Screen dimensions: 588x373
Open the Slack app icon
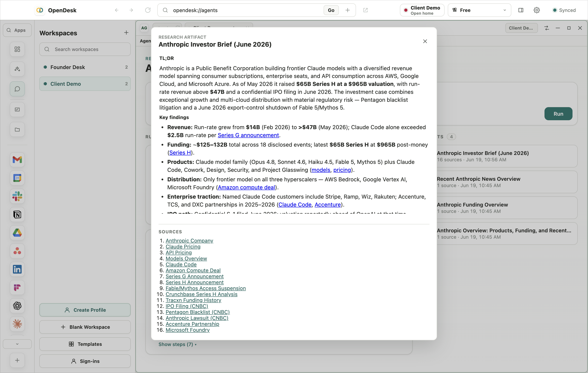pos(17,196)
